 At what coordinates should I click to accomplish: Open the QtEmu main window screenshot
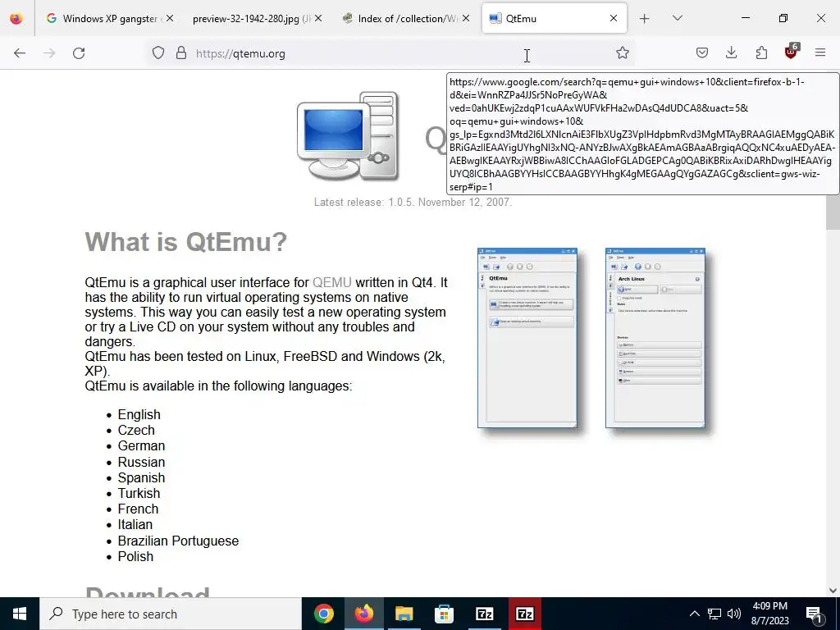[527, 338]
